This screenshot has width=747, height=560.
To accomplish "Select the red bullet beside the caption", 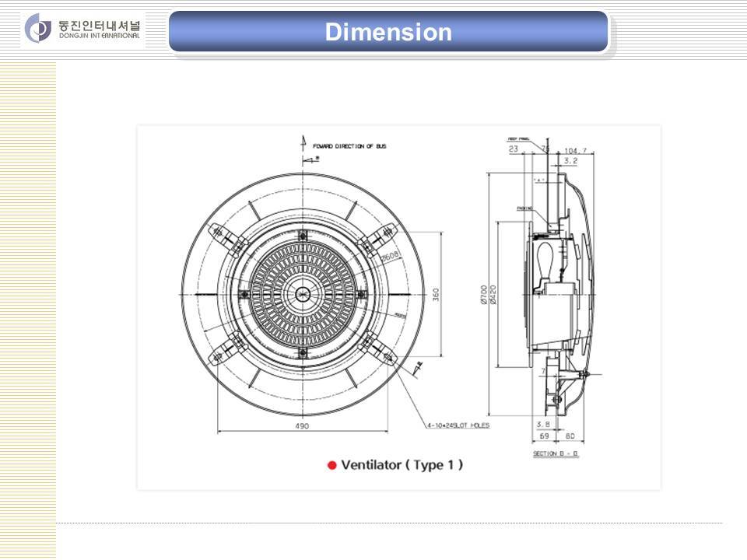I will pyautogui.click(x=332, y=464).
